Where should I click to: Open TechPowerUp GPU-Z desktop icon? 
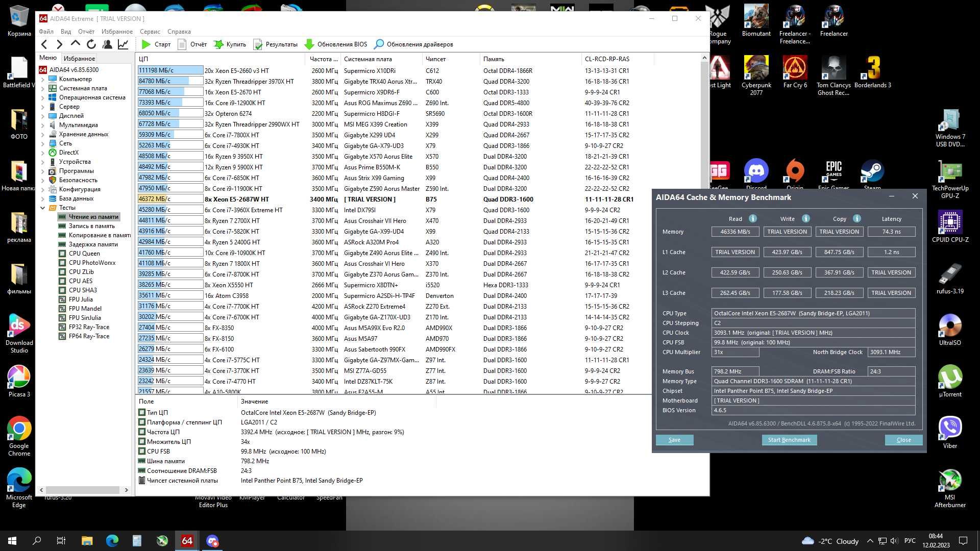(x=950, y=179)
